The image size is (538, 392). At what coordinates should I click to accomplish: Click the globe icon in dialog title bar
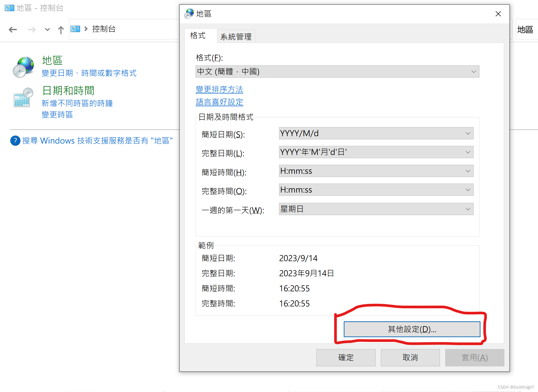189,14
